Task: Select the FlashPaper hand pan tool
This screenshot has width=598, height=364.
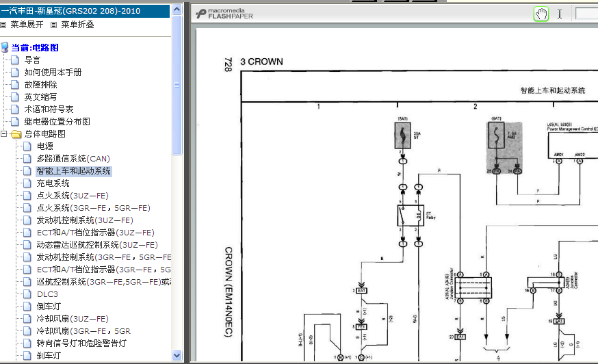Action: 541,14
